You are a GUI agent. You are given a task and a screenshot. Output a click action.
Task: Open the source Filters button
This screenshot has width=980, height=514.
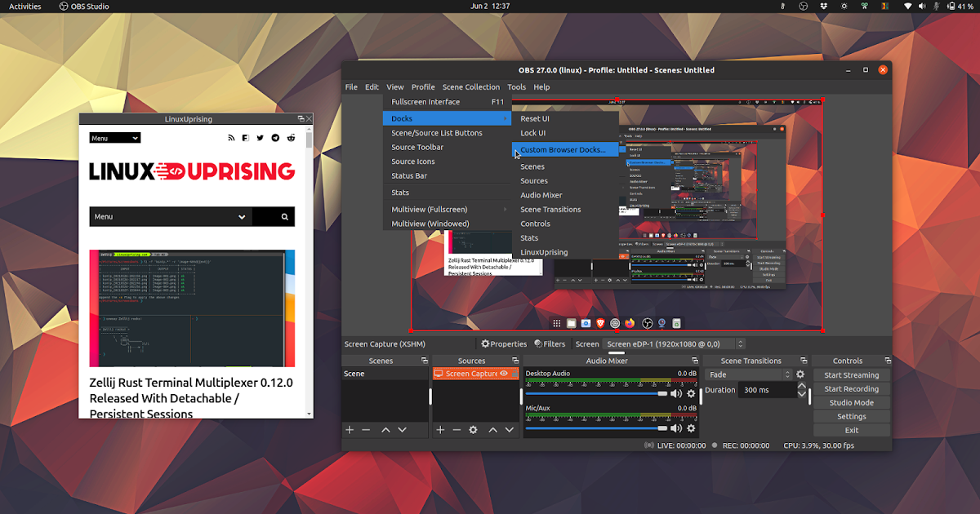pos(550,344)
